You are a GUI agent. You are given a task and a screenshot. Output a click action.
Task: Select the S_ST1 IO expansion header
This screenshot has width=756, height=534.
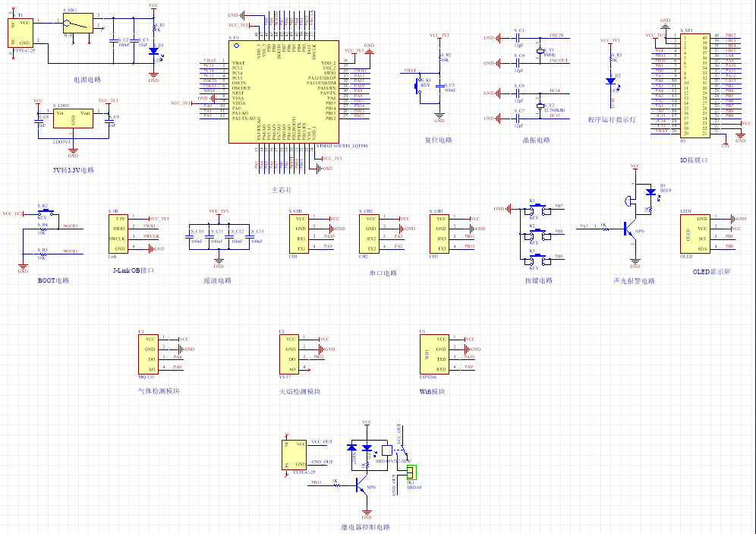(695, 86)
